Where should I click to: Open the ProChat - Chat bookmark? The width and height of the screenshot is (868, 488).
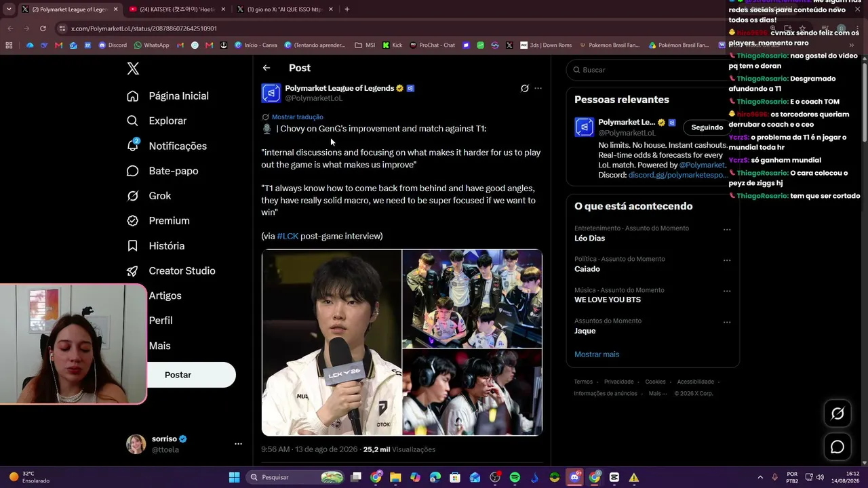click(432, 45)
